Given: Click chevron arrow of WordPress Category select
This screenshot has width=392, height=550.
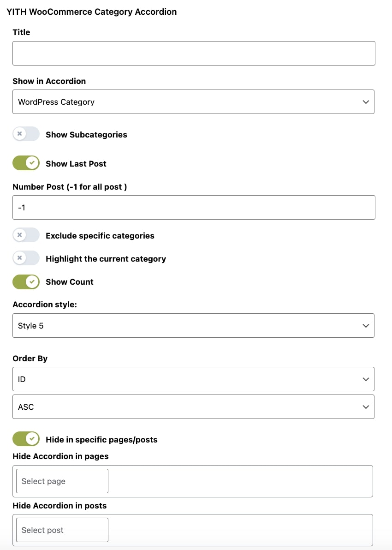Looking at the screenshot, I should [366, 102].
